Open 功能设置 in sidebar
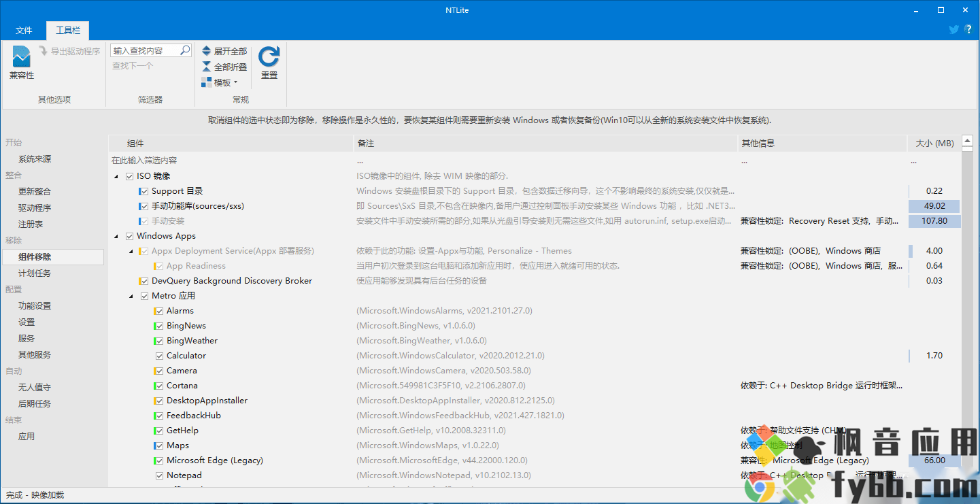The width and height of the screenshot is (980, 504). (35, 306)
